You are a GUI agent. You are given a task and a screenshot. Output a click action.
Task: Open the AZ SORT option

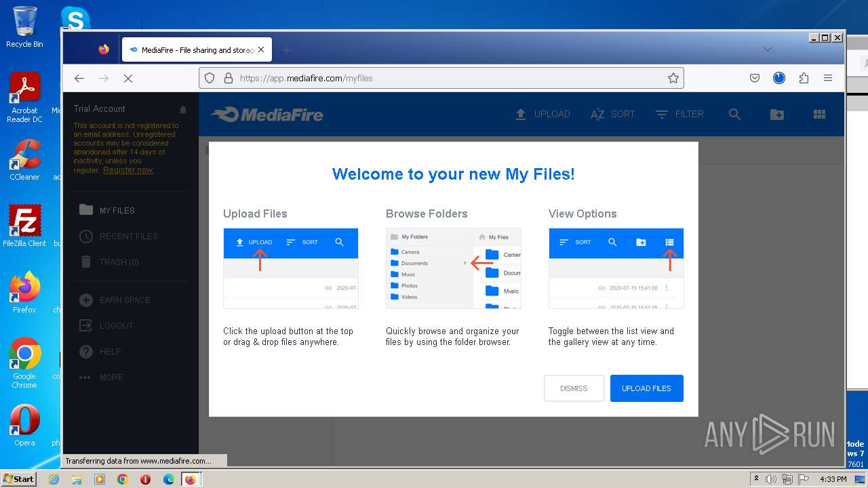612,114
